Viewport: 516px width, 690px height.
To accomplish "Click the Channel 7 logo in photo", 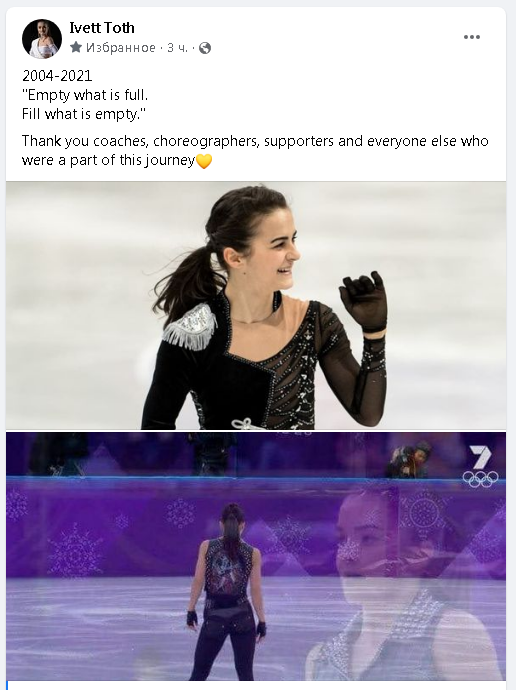I will [480, 457].
